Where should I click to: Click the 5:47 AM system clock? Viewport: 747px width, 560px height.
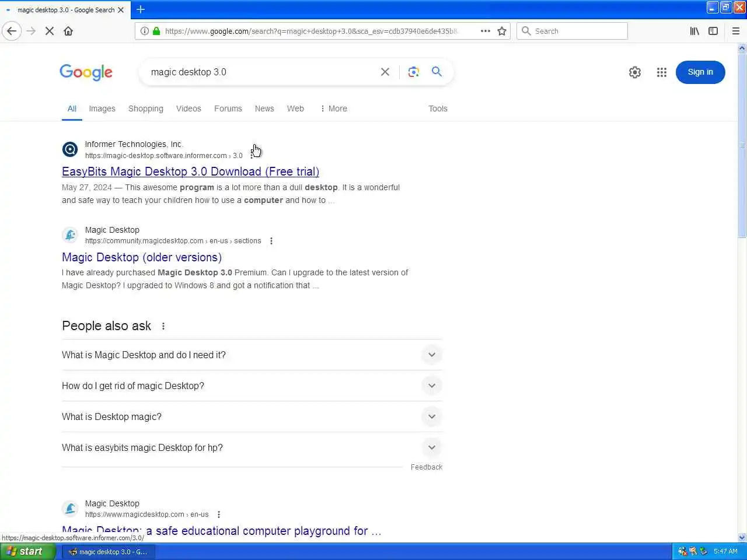coord(725,551)
